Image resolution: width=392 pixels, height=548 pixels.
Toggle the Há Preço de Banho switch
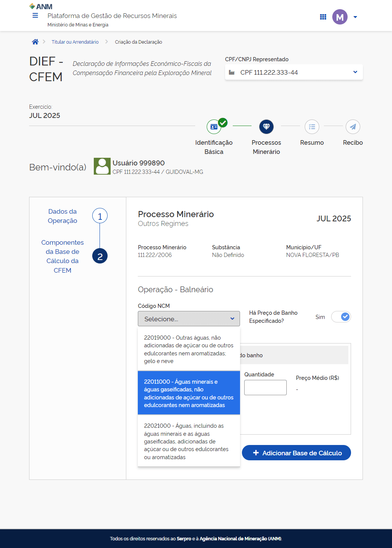pyautogui.click(x=341, y=317)
